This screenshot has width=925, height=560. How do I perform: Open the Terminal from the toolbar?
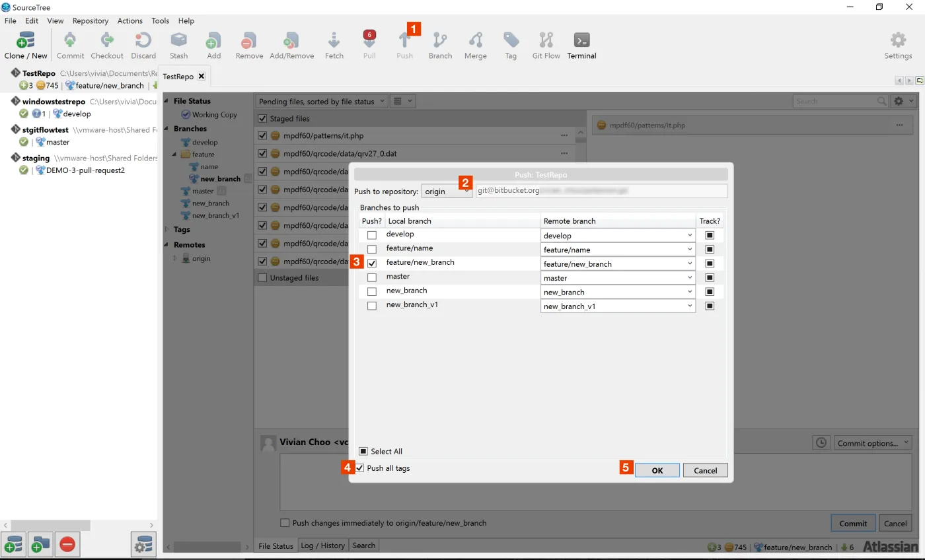pos(581,45)
